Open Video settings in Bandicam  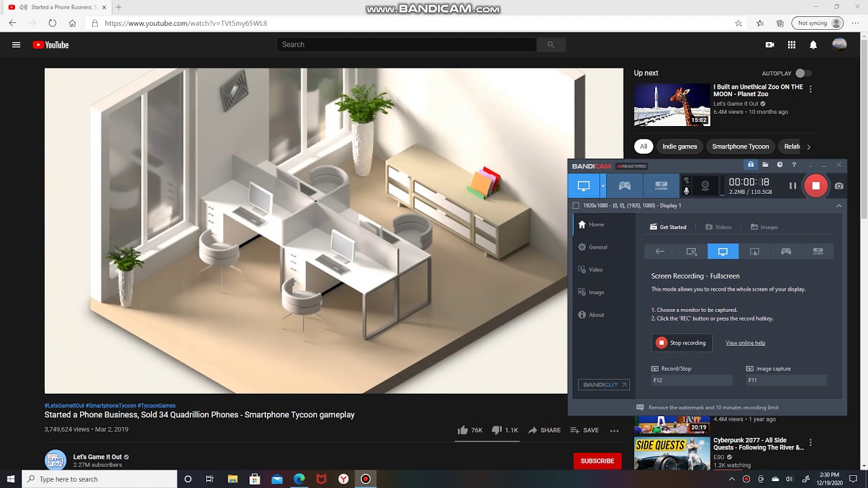[590, 270]
